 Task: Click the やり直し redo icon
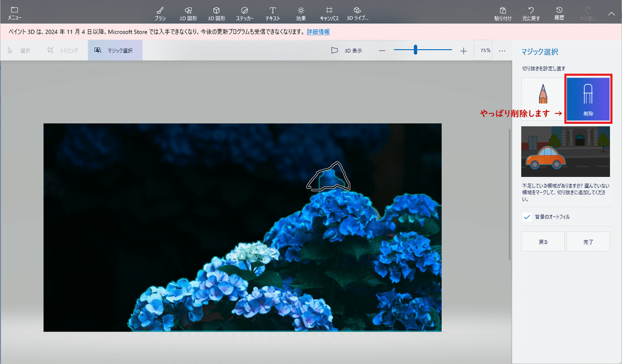(x=587, y=13)
